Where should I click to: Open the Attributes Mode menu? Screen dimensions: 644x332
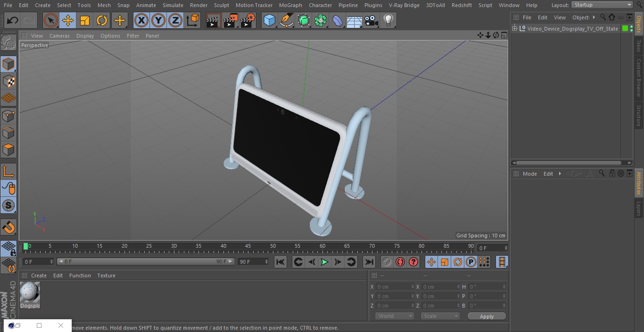tap(529, 174)
